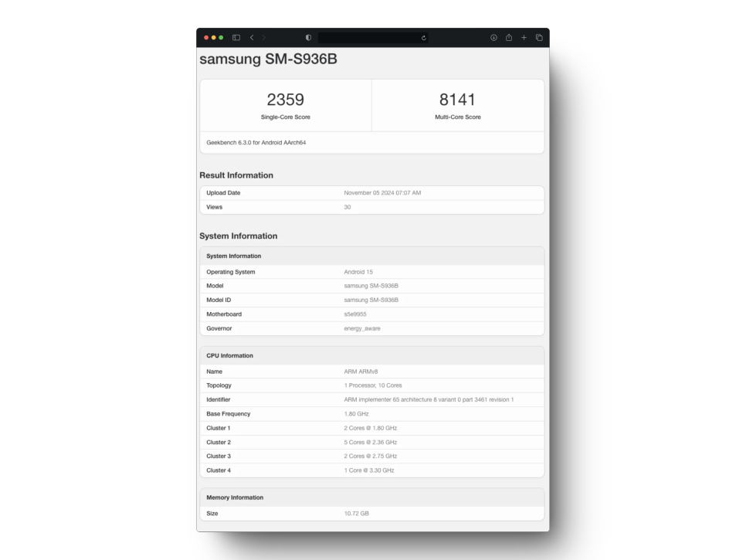Select the Single-Core Score label

[x=286, y=117]
